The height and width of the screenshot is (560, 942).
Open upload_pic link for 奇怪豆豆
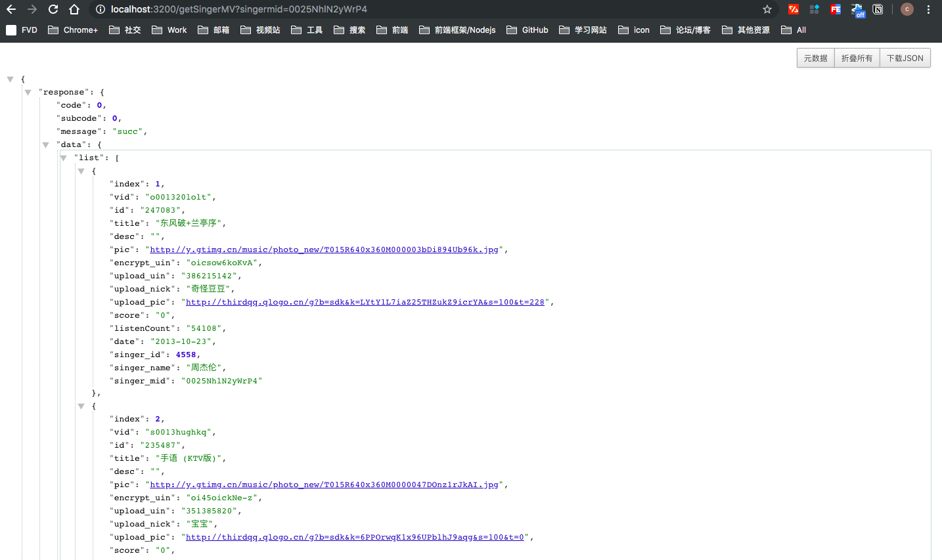365,302
